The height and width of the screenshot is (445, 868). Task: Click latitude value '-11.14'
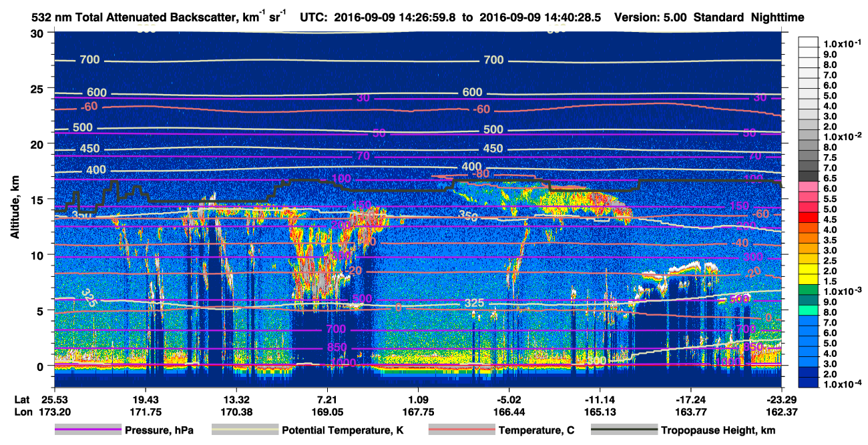[600, 399]
